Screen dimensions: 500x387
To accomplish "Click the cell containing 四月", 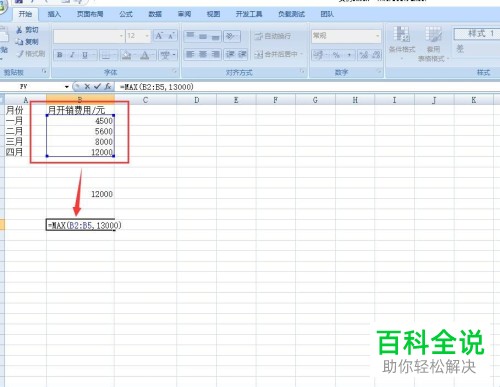I will click(26, 152).
